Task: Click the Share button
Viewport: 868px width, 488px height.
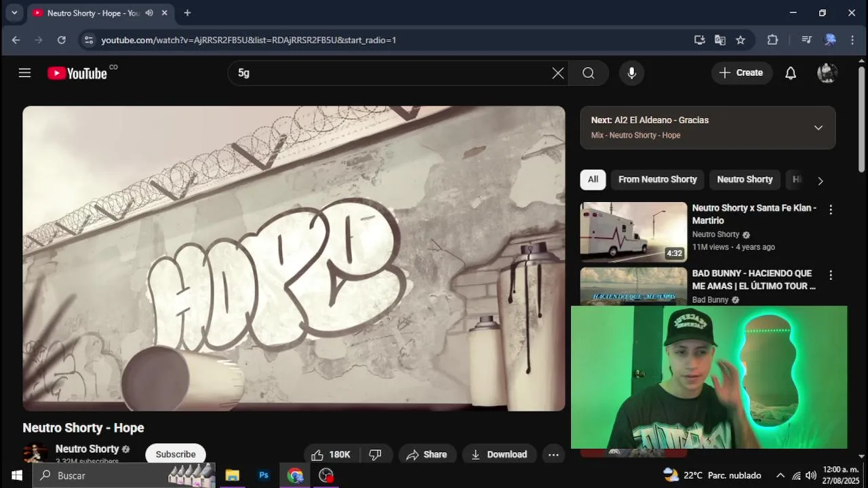Action: (427, 454)
